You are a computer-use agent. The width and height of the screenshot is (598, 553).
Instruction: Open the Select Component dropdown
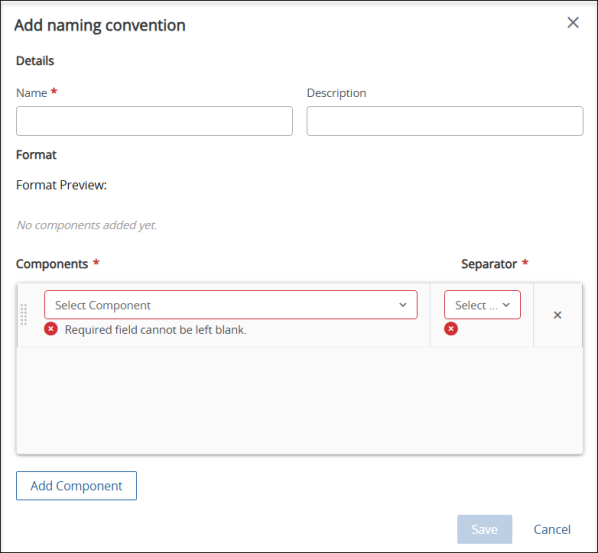pos(231,305)
